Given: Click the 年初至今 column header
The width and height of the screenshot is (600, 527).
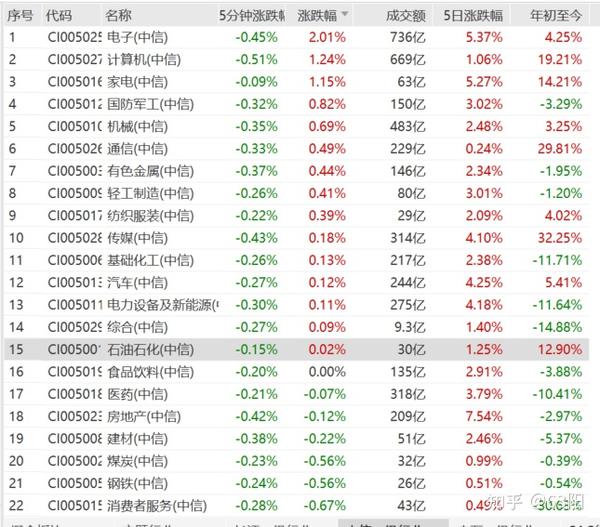Looking at the screenshot, I should tap(556, 16).
